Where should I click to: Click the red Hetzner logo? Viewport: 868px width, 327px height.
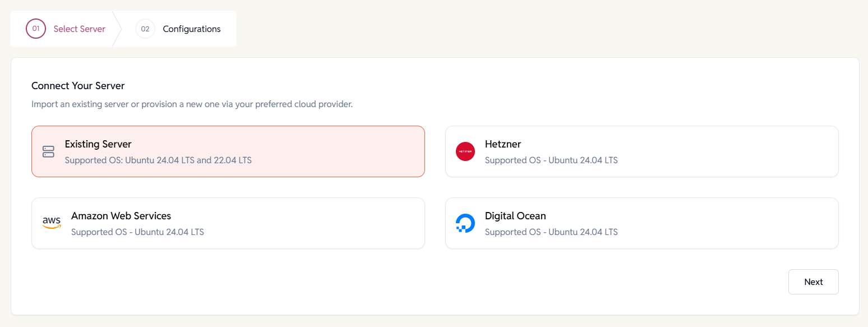click(x=465, y=151)
